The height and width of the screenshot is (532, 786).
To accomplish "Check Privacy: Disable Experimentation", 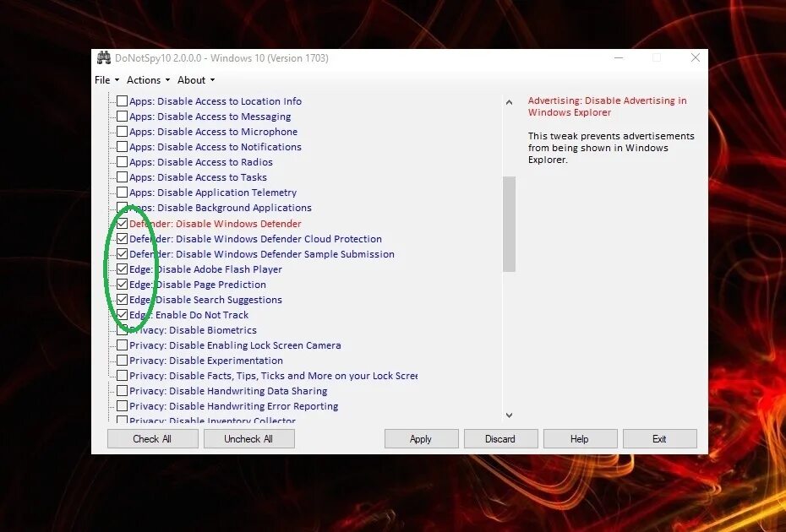I will (x=123, y=361).
